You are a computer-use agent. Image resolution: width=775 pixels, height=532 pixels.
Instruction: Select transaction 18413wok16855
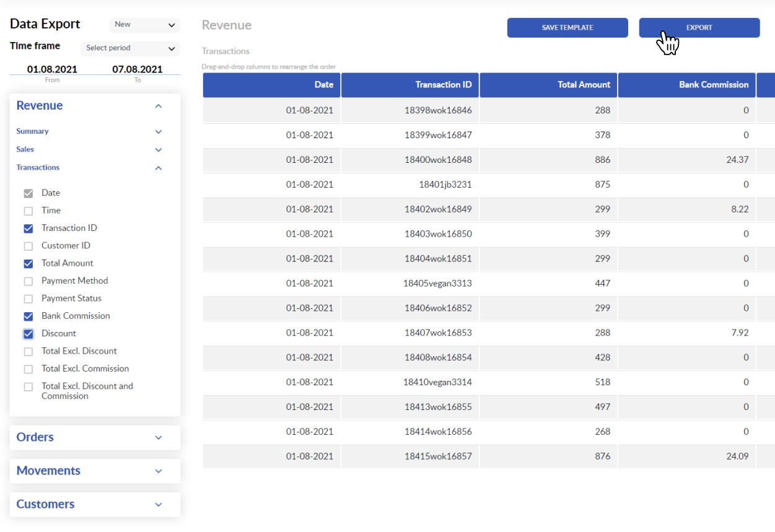(438, 407)
